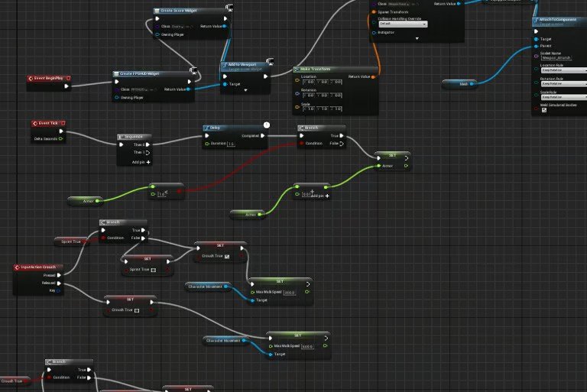This screenshot has height=392, width=587.
Task: Edit Delay node Duration value field
Action: click(x=231, y=144)
